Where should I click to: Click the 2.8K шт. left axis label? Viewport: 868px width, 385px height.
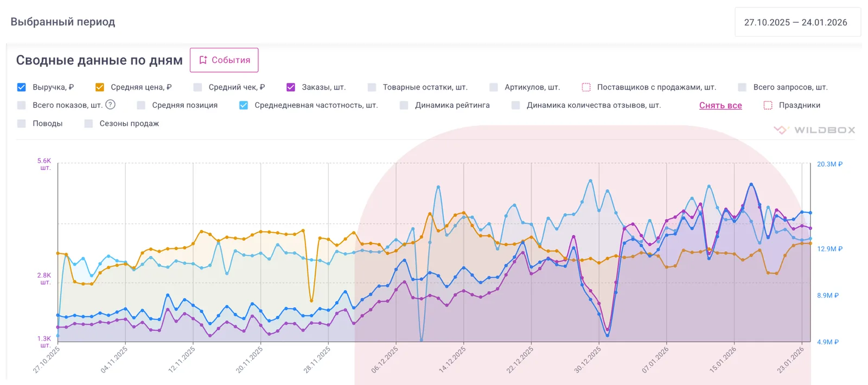[44, 279]
